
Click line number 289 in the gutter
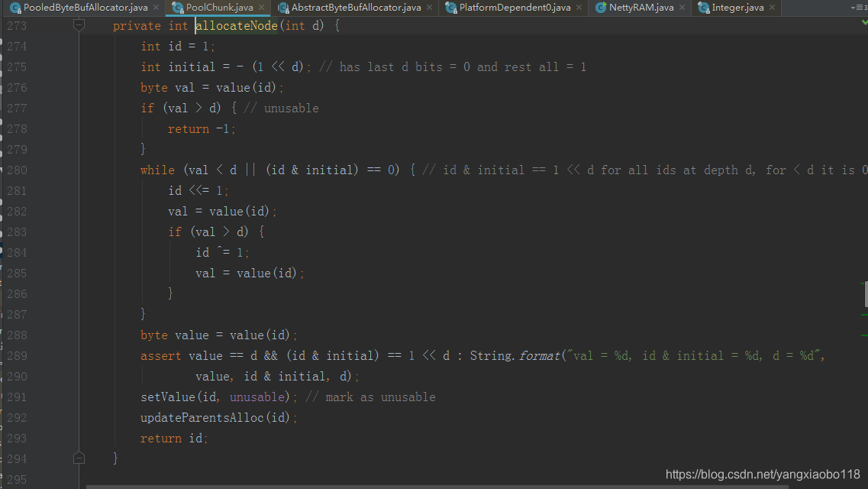[17, 355]
